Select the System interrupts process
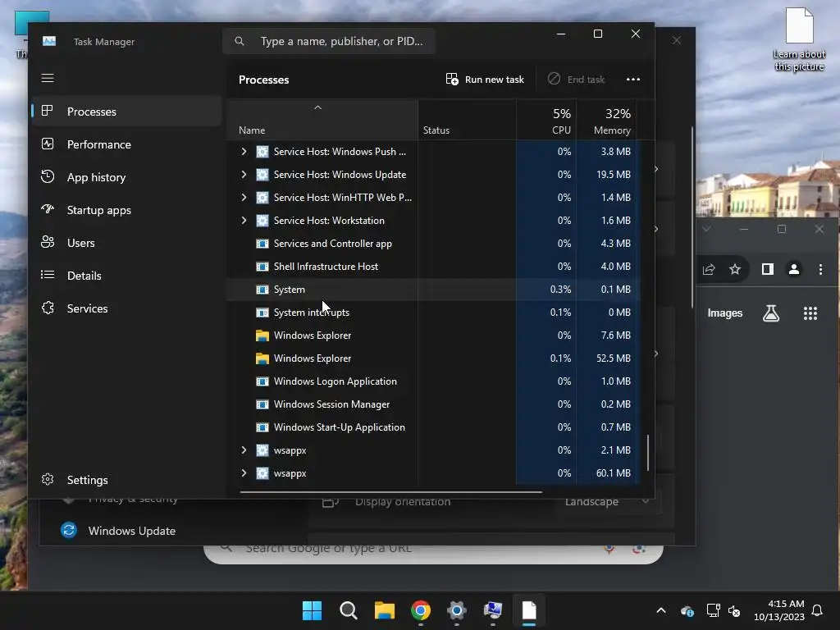840x630 pixels. tap(433, 313)
